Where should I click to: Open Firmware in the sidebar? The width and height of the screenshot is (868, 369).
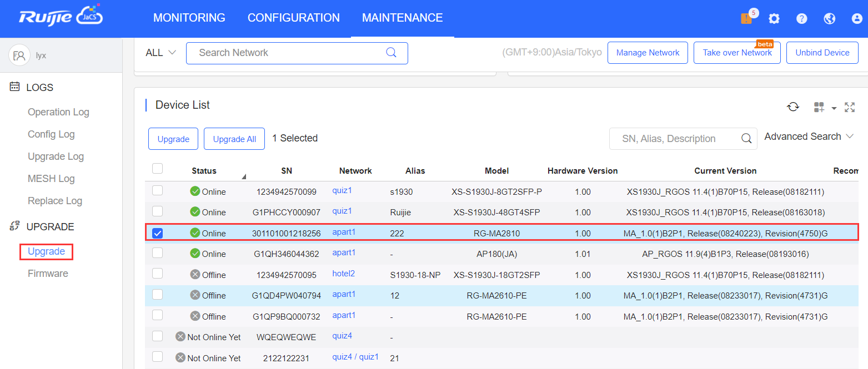point(48,274)
